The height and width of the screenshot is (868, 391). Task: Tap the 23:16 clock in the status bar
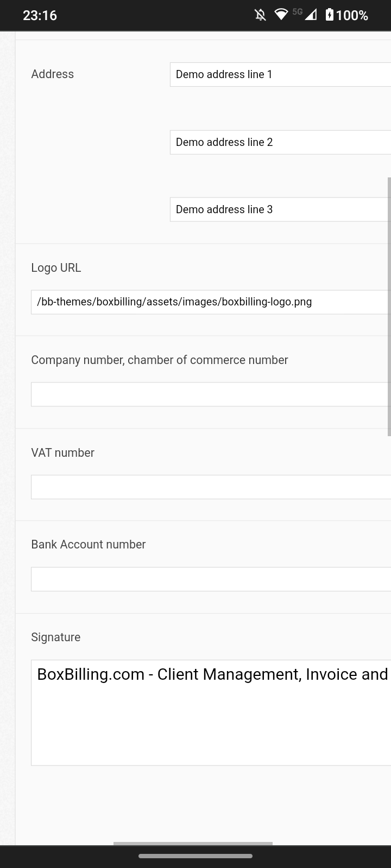(x=40, y=16)
